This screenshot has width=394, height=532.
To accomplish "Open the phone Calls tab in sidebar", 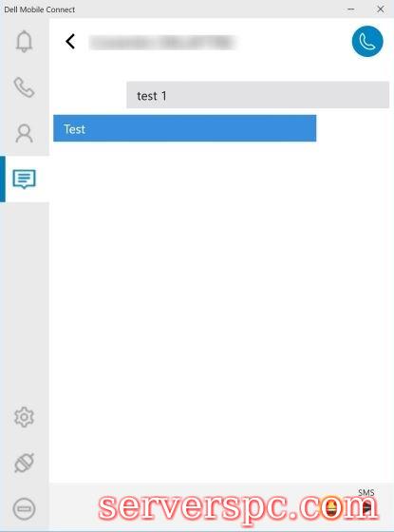I will (24, 87).
